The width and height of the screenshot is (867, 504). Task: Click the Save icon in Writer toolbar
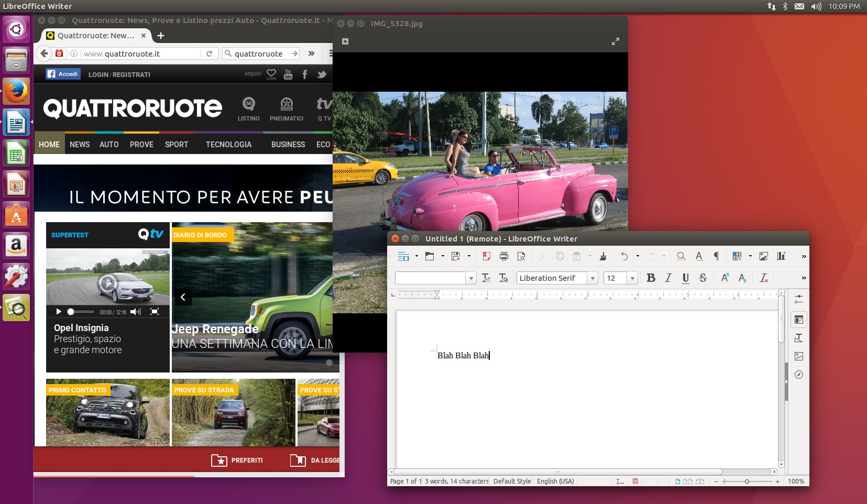coord(456,256)
